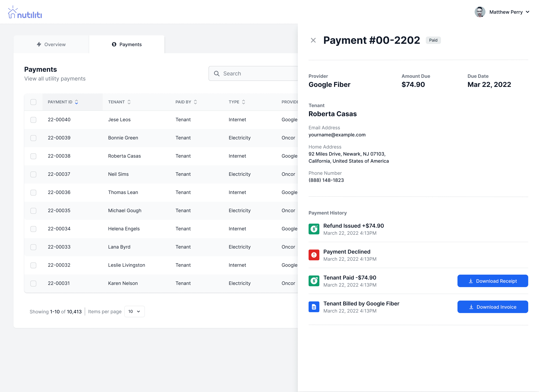Image resolution: width=539 pixels, height=392 pixels.
Task: Check the select-all checkbox in table header
Action: tap(33, 102)
